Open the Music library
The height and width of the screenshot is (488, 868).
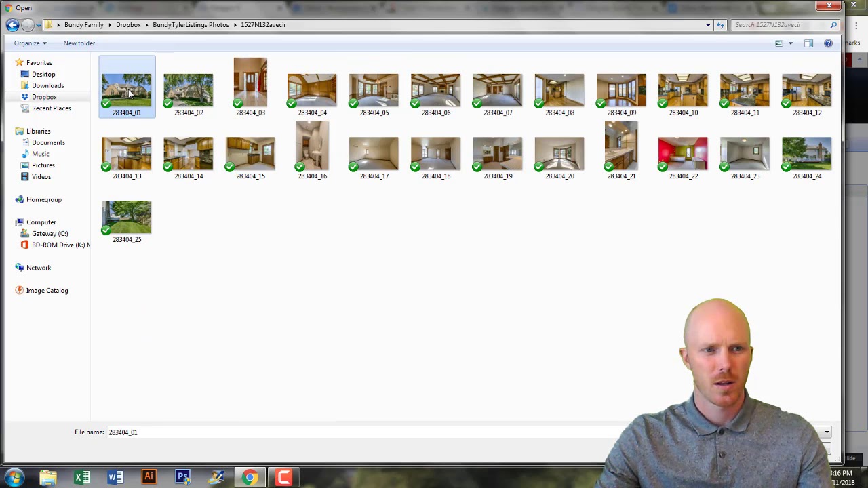(40, 155)
